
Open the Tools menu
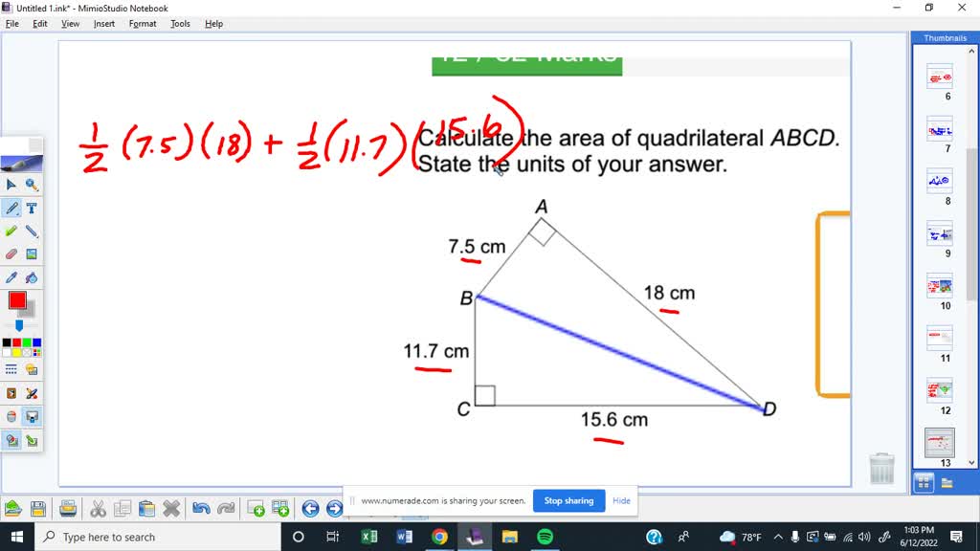coord(179,24)
